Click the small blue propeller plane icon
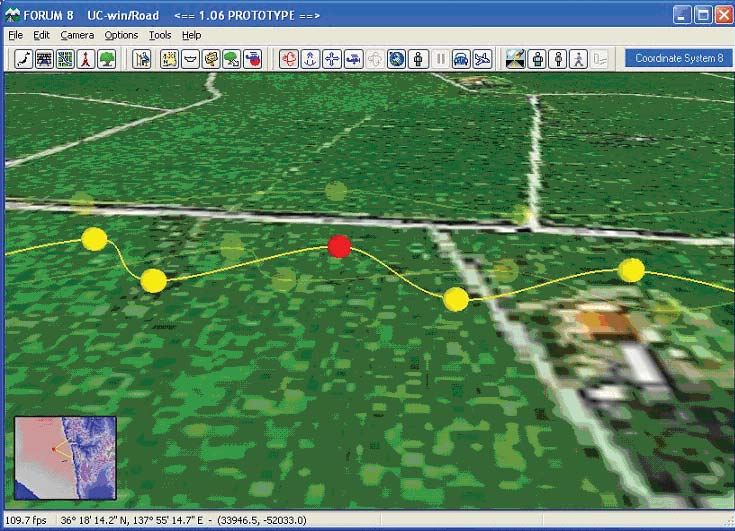The height and width of the screenshot is (531, 735). pyautogui.click(x=353, y=60)
